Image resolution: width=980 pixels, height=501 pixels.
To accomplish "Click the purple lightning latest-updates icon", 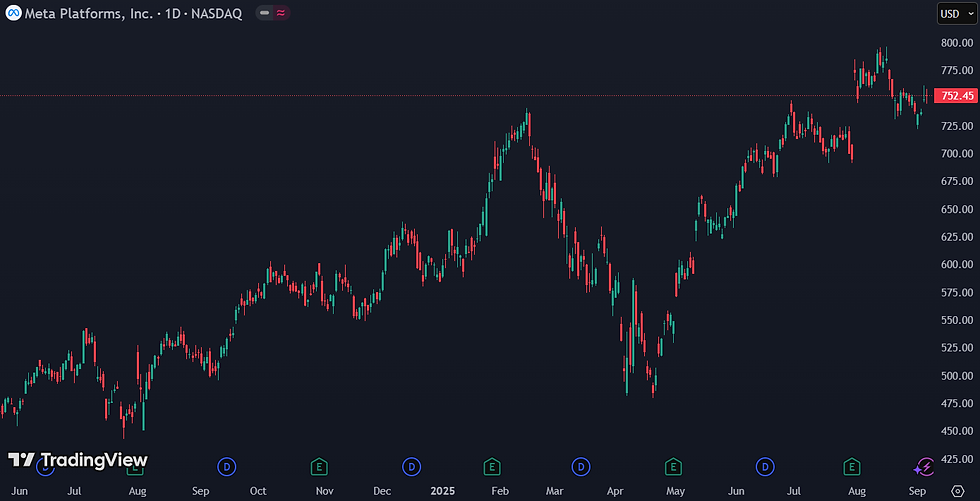I will point(924,466).
